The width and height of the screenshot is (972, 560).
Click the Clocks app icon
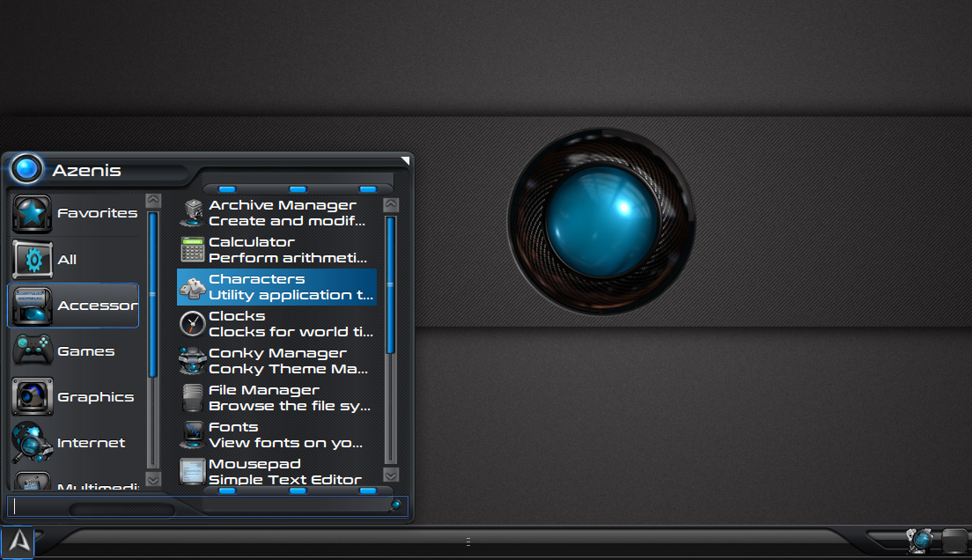pos(192,324)
